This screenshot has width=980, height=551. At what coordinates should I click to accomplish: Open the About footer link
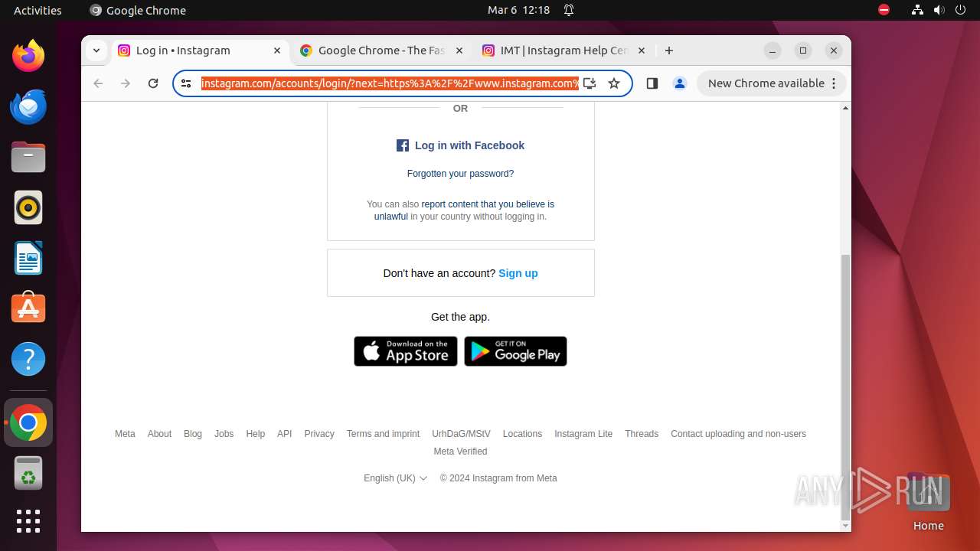pyautogui.click(x=159, y=434)
